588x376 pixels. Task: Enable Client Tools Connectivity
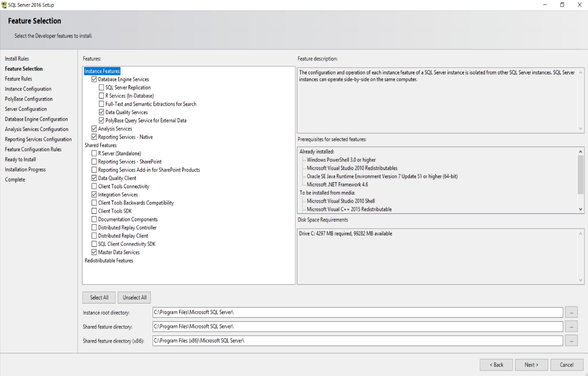click(94, 186)
